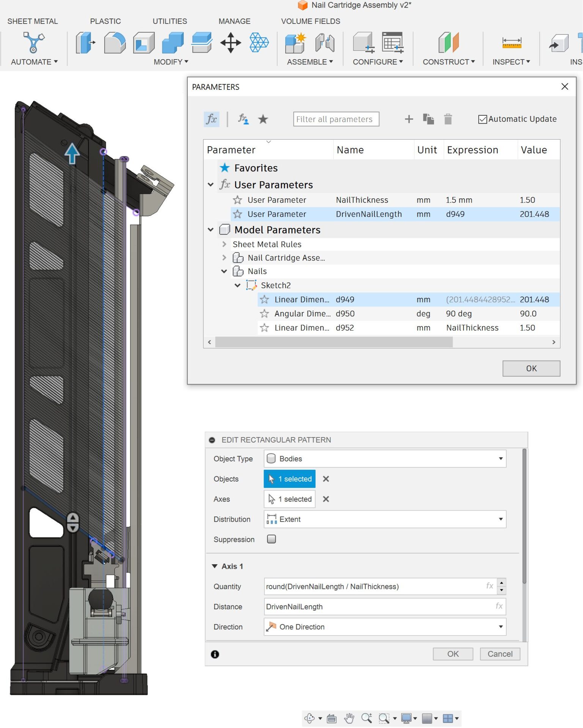Open the Direction dropdown
The image size is (583, 728).
click(385, 627)
